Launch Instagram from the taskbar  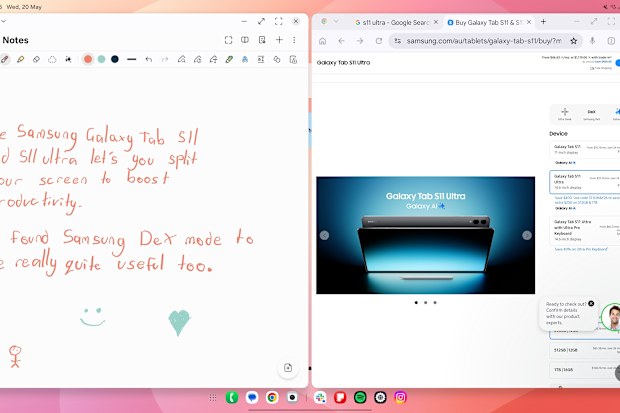(400, 397)
